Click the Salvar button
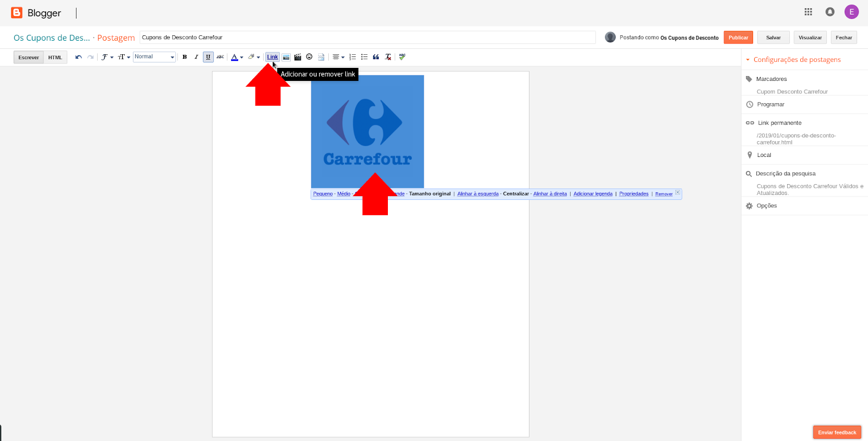Screen dimensions: 868x441 774,37
